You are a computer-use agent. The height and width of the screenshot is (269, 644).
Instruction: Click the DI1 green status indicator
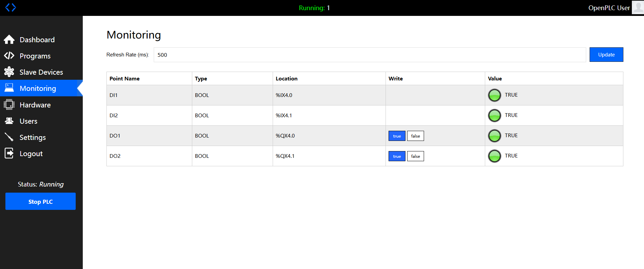[494, 95]
